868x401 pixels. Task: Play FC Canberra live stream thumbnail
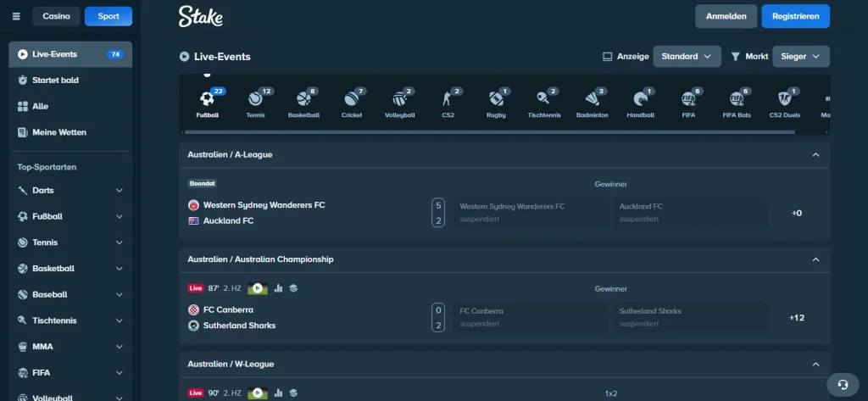258,288
